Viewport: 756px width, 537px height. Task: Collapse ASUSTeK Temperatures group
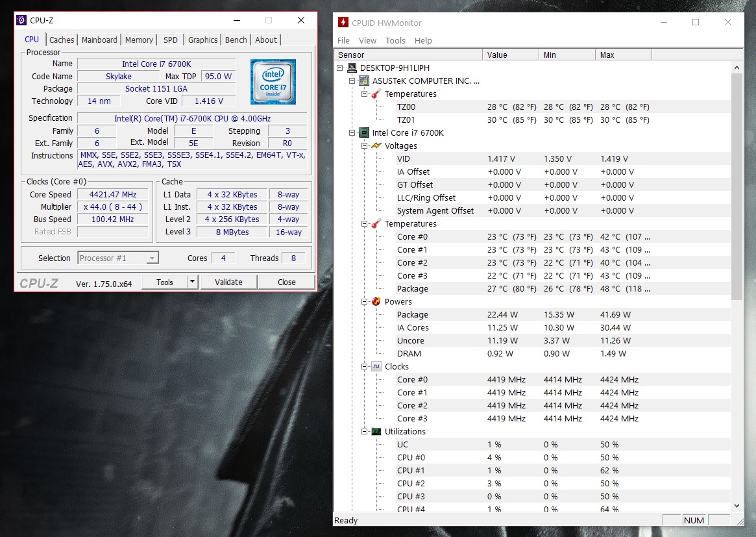365,94
